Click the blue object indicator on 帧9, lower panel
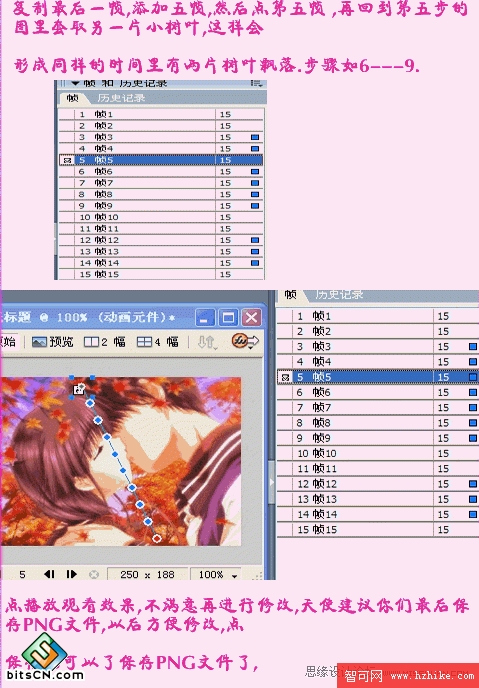479x688 pixels. [473, 438]
